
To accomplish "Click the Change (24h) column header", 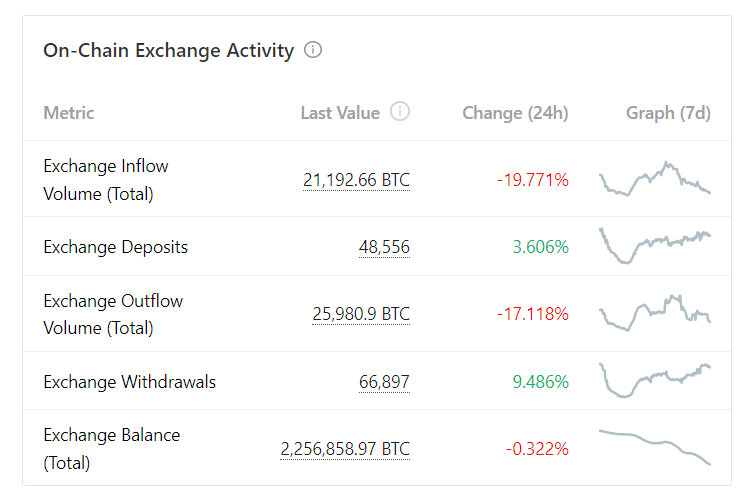I will [x=515, y=113].
